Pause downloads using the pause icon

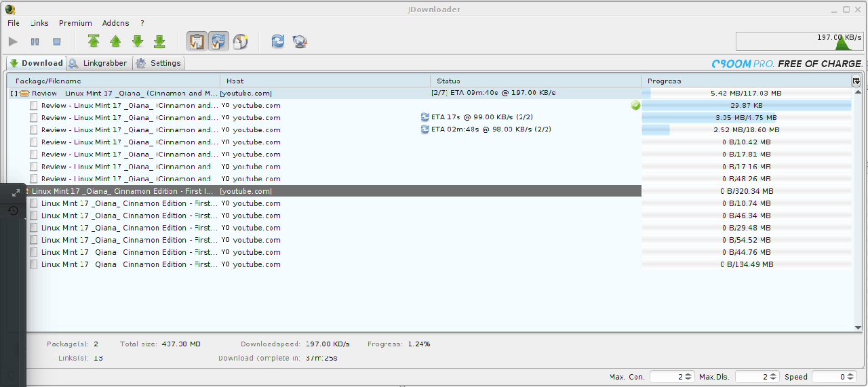click(x=35, y=42)
